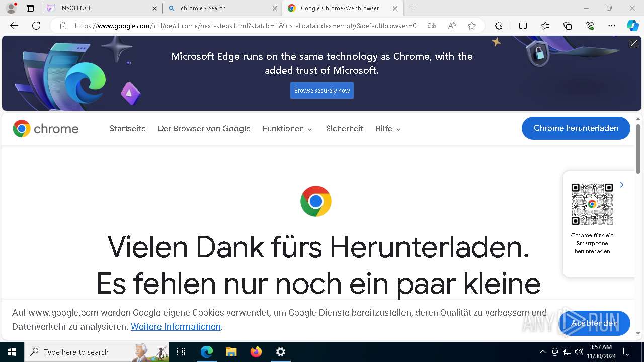Open the Copilot sidebar icon
Screen dimensions: 644x362
point(632,26)
